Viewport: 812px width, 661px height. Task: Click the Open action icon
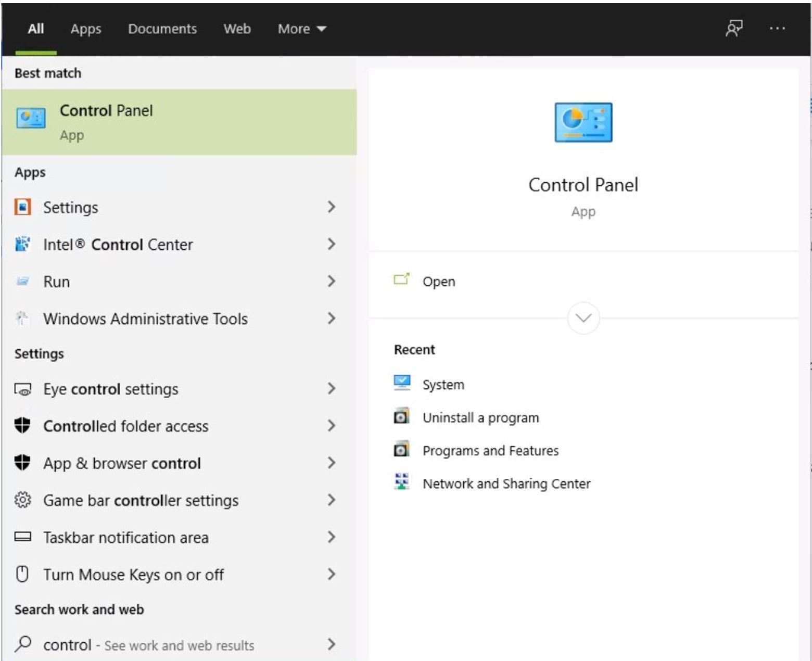tap(401, 279)
